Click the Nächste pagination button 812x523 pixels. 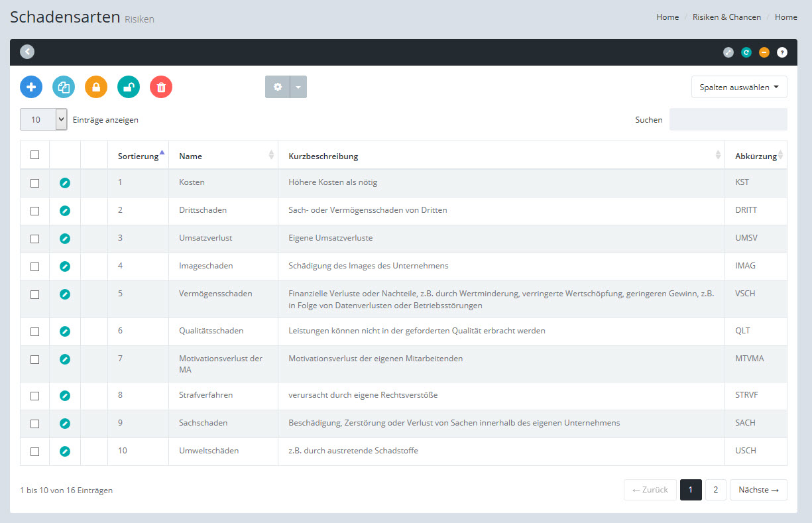(x=758, y=490)
